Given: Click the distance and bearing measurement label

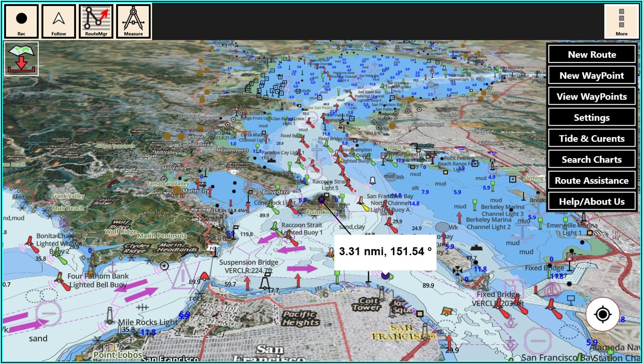Looking at the screenshot, I should pyautogui.click(x=385, y=252).
